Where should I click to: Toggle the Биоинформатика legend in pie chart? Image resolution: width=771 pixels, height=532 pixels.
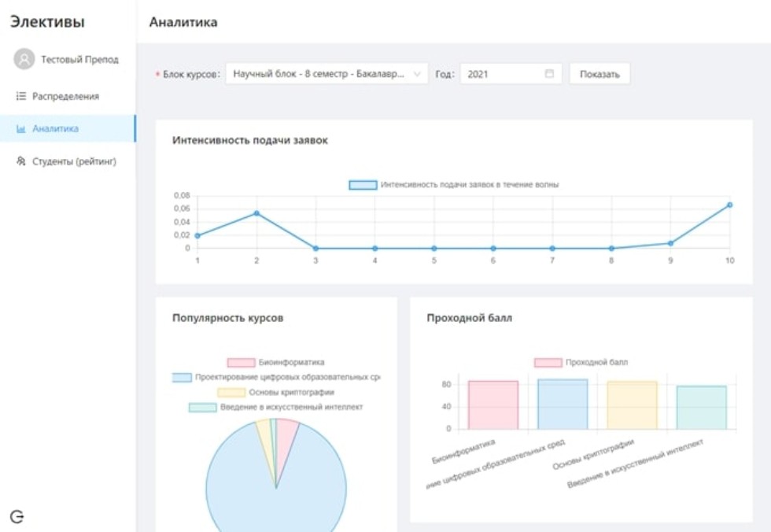pos(275,363)
